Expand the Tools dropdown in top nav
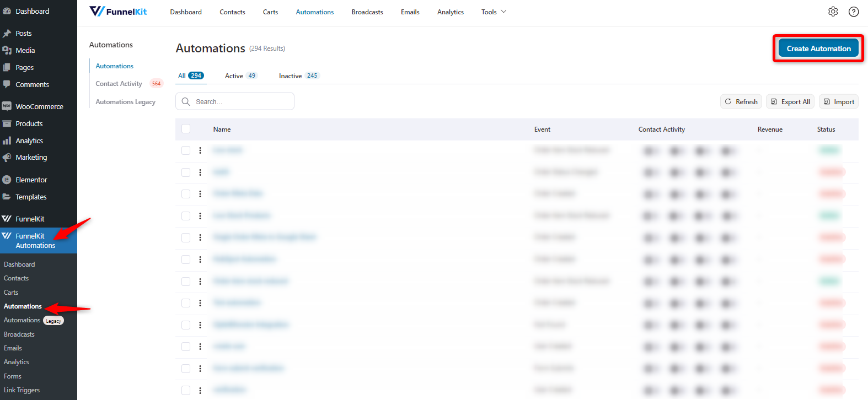This screenshot has height=400, width=868. tap(494, 12)
